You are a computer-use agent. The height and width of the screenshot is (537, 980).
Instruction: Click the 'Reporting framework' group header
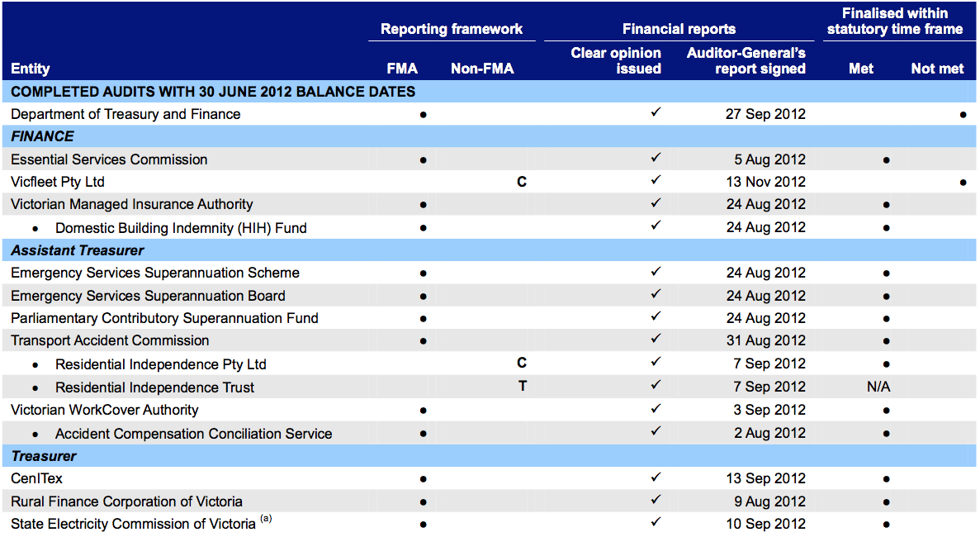point(452,29)
